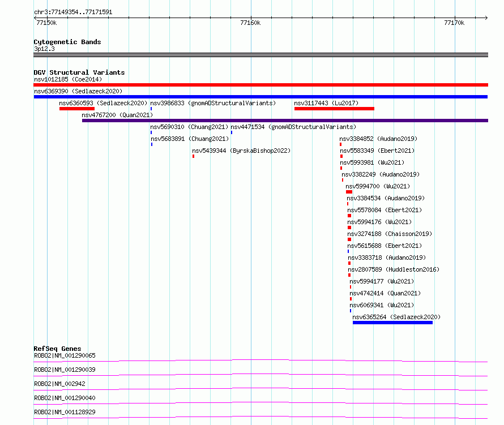
Task: Open nsv3382249 (Audano2019) label
Action: tap(381, 174)
